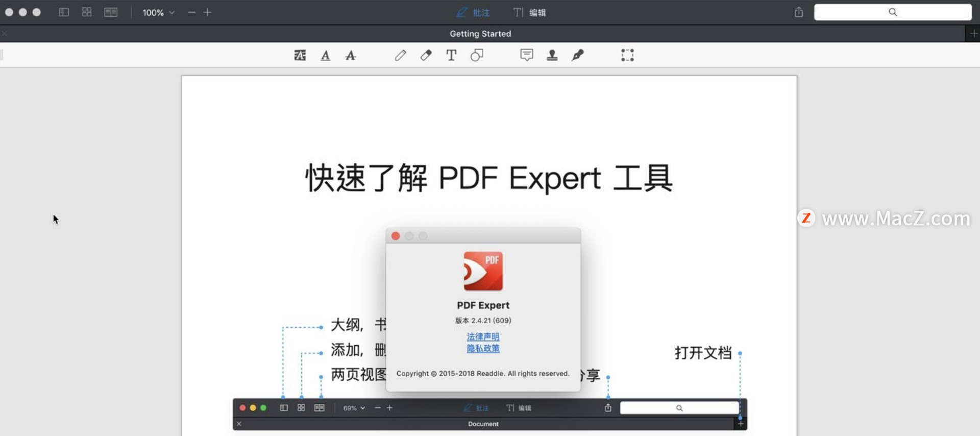The width and height of the screenshot is (980, 436).
Task: Select the stamp tool
Action: pos(552,55)
